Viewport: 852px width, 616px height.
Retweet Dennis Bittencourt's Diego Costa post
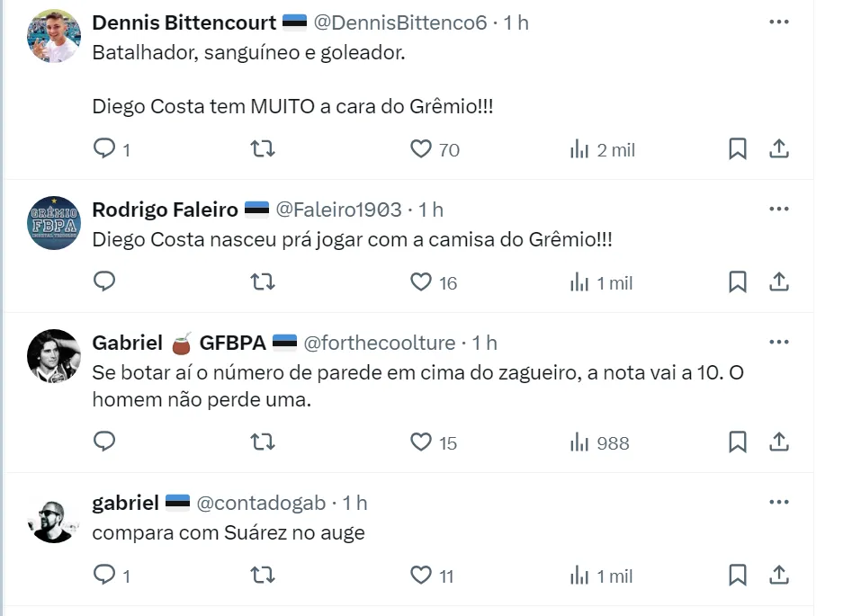tap(263, 149)
